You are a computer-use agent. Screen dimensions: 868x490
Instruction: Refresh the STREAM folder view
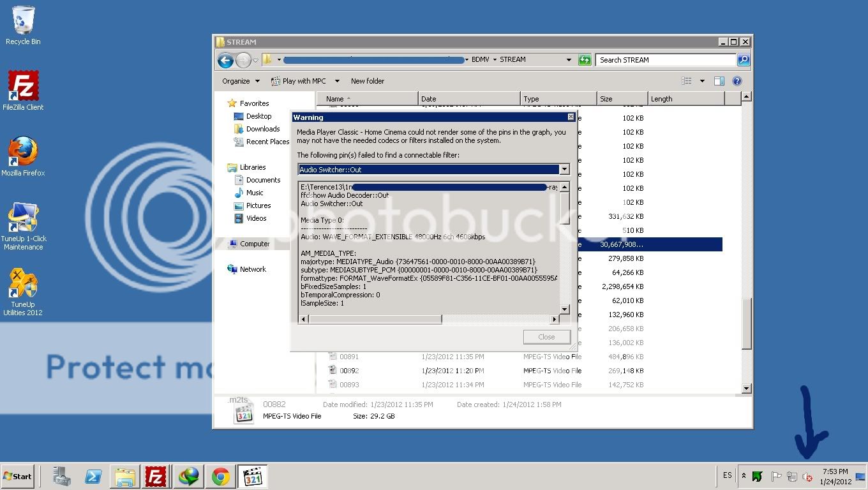585,60
